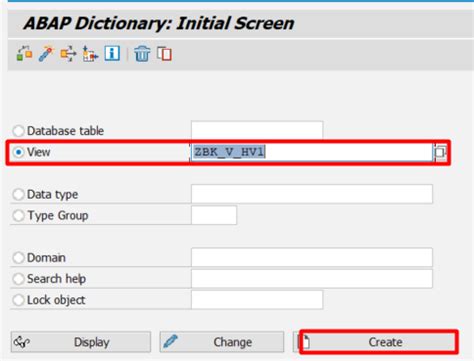
Task: Click the object hierarchy toolbar icon
Action: (90, 54)
